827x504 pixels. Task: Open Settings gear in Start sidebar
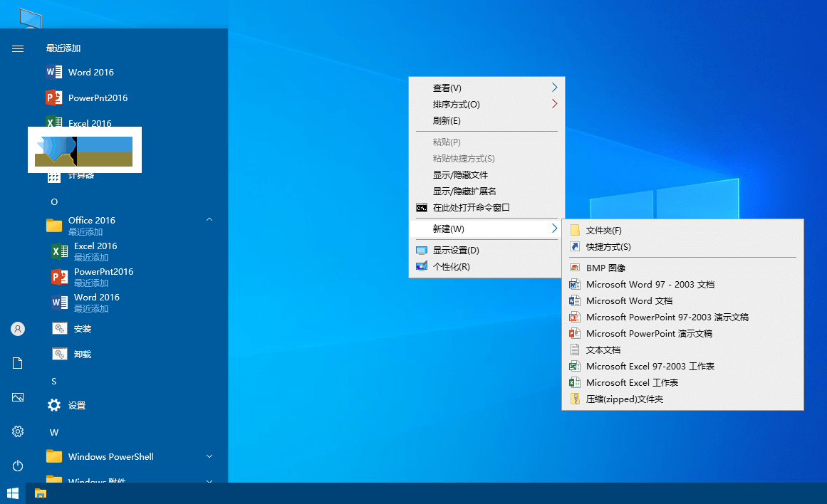[x=18, y=432]
